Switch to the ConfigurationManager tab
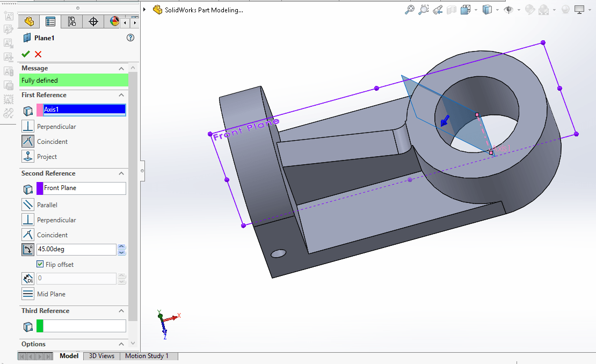Screen dimensions: 596x364 pos(71,21)
